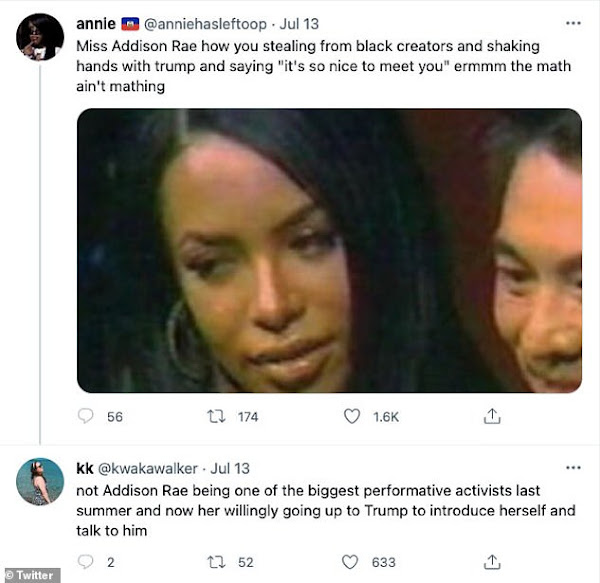Reply to annie's tweet via comment icon
The width and height of the screenshot is (600, 583).
[85, 416]
